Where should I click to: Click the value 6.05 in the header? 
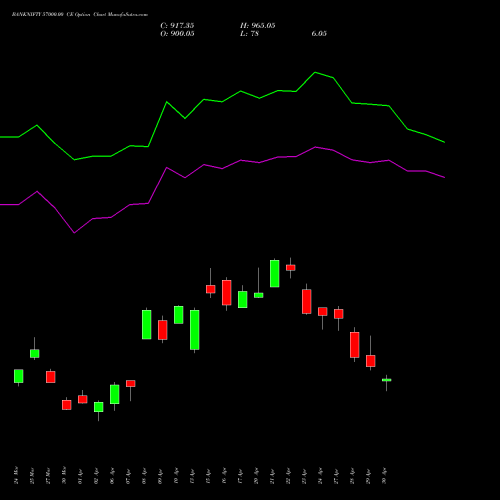319,34
